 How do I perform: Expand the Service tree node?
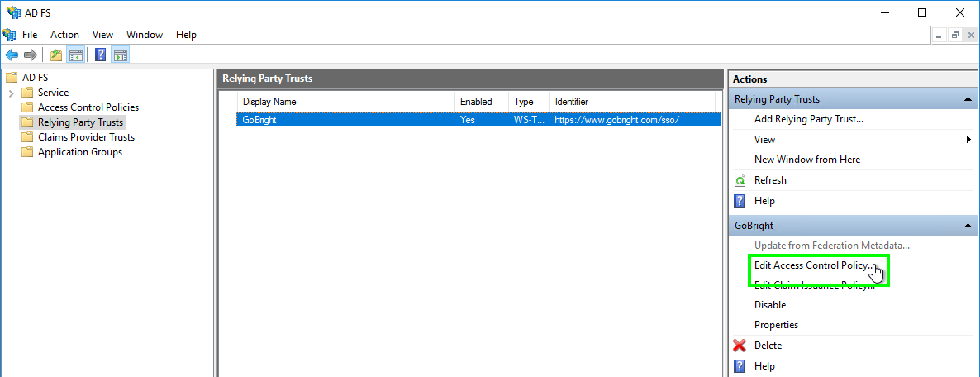[x=12, y=93]
